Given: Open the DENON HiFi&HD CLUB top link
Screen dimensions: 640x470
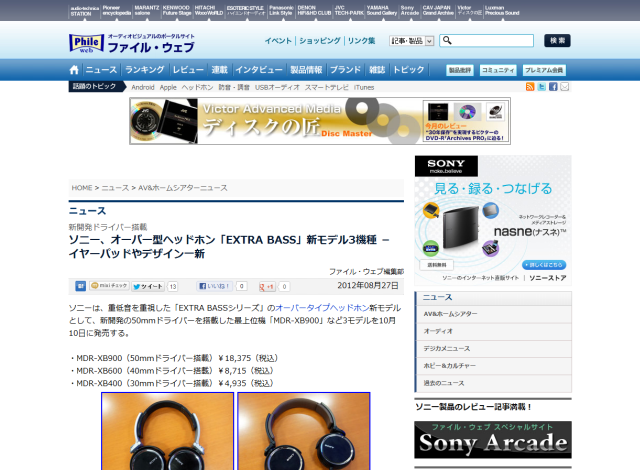Looking at the screenshot, I should (x=314, y=10).
